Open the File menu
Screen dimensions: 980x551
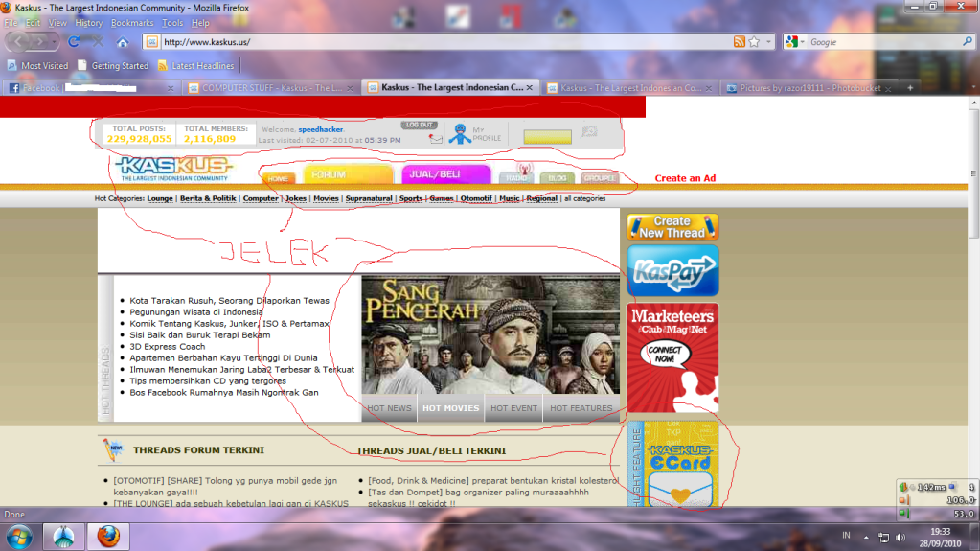(11, 22)
